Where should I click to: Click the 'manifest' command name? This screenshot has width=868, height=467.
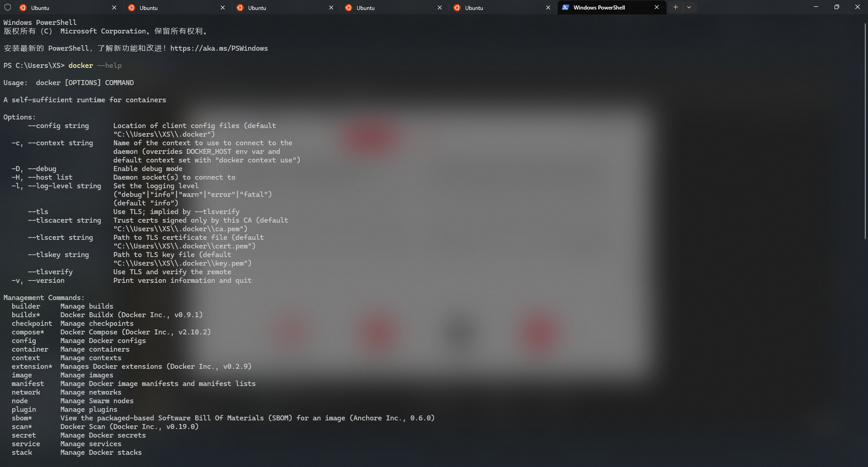click(28, 383)
